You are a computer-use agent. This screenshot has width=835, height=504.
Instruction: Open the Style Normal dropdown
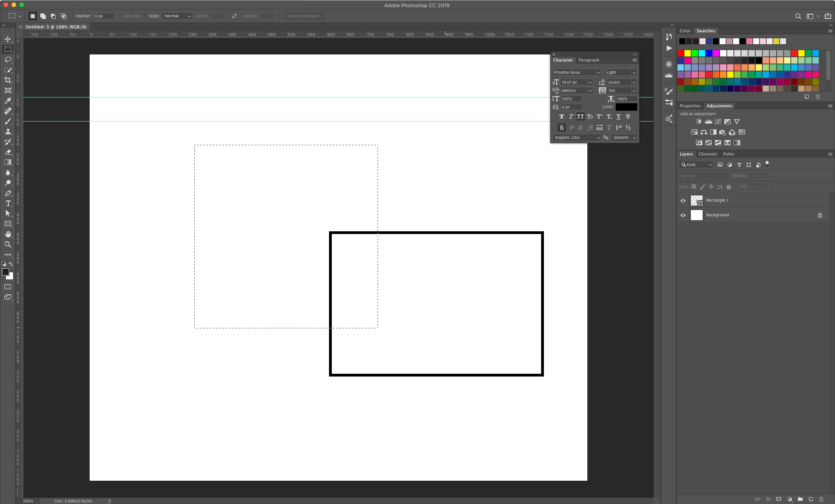click(177, 16)
